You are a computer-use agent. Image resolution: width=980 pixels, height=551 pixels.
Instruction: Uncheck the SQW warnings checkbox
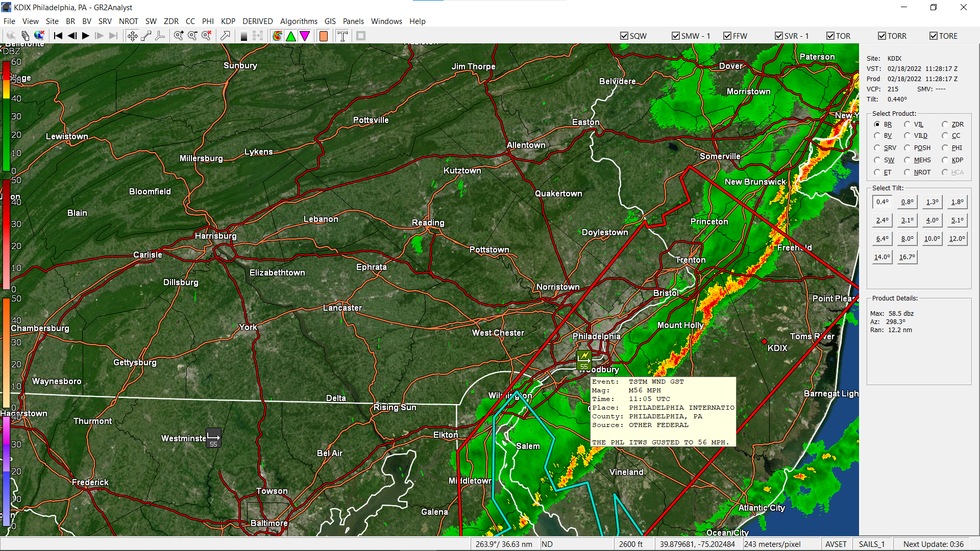click(x=624, y=36)
